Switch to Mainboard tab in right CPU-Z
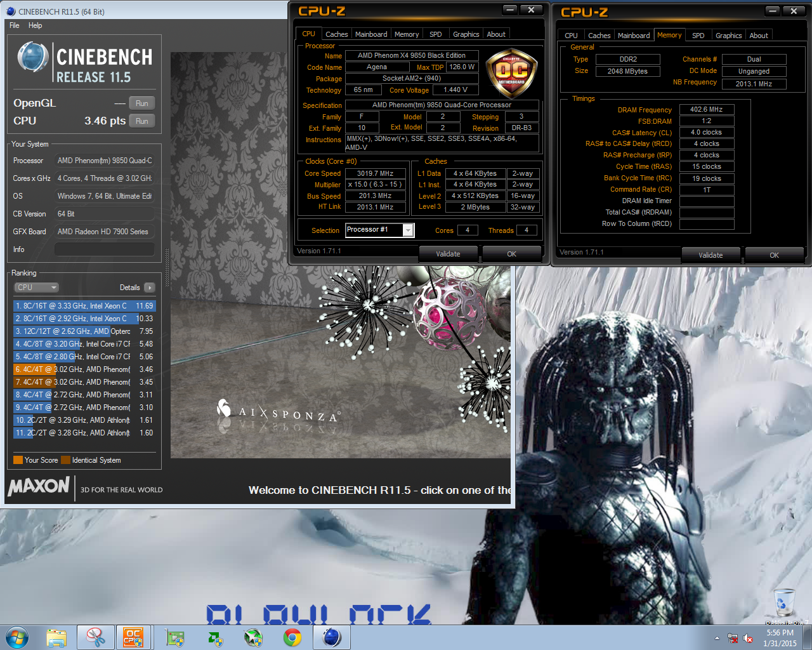 (634, 36)
